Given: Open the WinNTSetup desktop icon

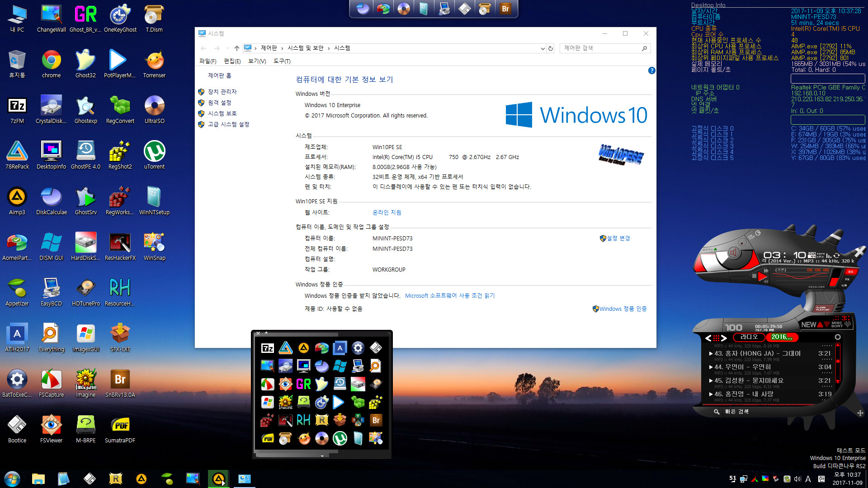Looking at the screenshot, I should tap(154, 201).
